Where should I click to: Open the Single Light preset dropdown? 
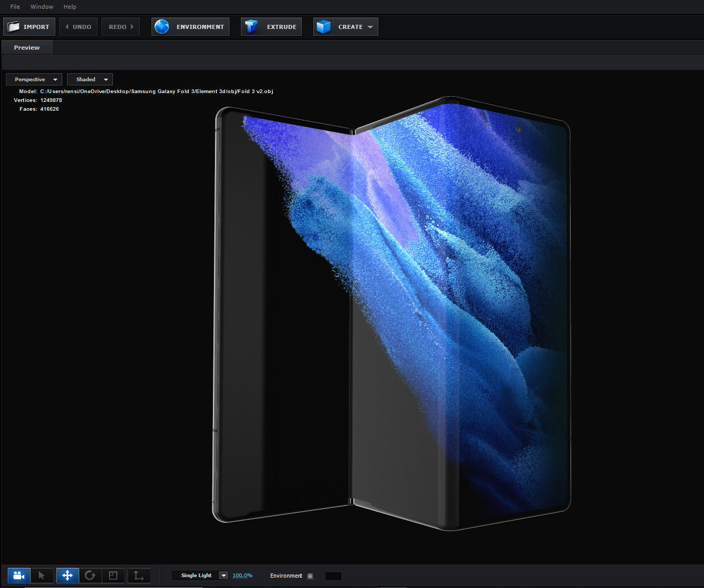200,576
